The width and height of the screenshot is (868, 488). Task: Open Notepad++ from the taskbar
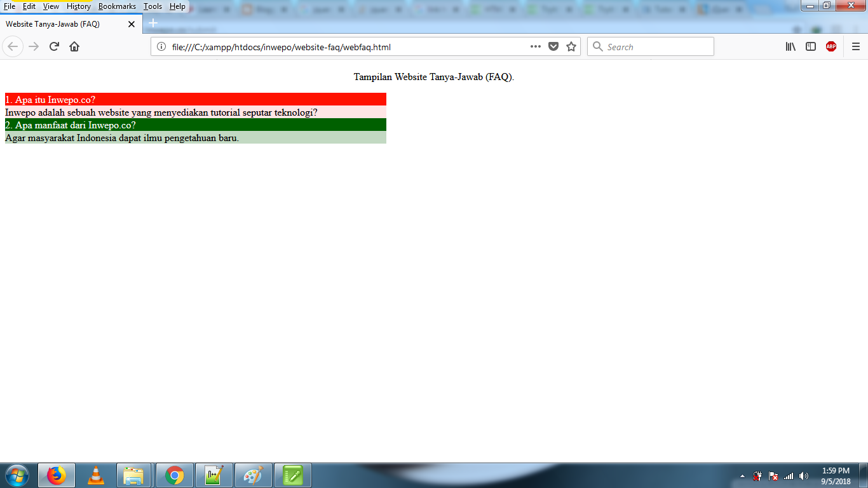214,475
